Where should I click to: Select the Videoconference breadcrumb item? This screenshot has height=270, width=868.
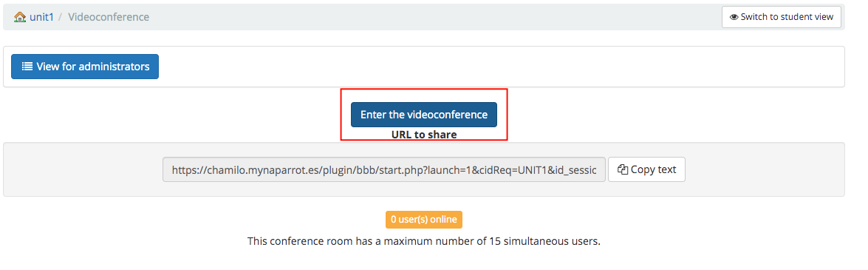109,17
